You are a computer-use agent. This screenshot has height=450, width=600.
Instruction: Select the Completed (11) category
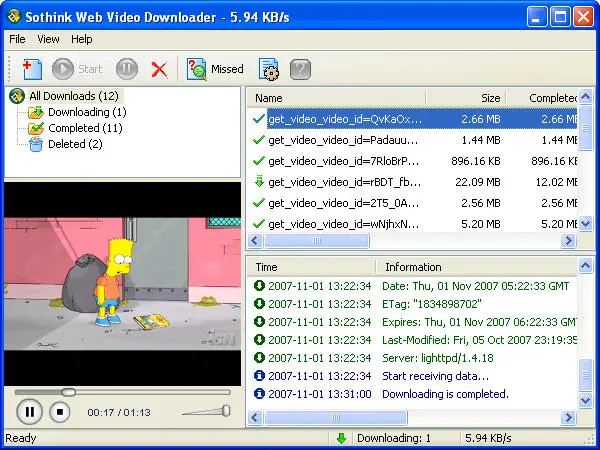(x=87, y=128)
